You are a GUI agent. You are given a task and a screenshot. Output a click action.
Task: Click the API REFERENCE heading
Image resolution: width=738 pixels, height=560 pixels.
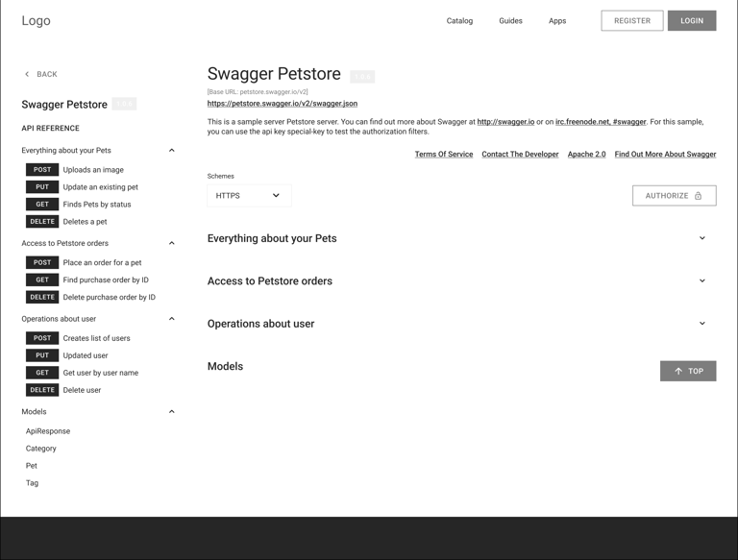tap(50, 128)
